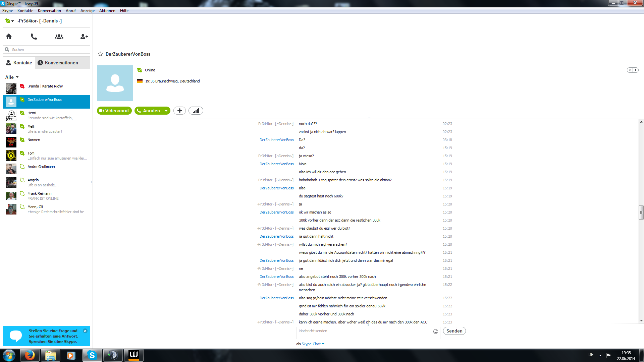This screenshot has width=644, height=362.
Task: Click own profile name -Pr3d4tor- [~Dennis~]
Action: click(x=40, y=21)
